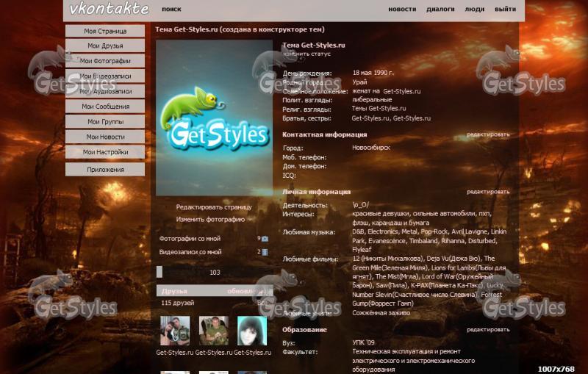Open the first friend's avatar photo
Screen dimensions: 588x374
175,331
